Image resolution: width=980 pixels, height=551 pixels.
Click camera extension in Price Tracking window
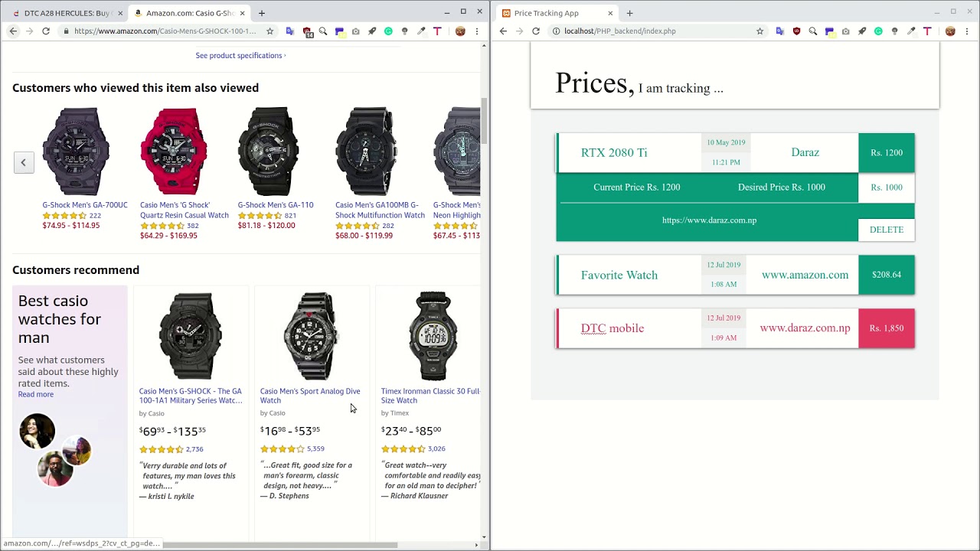point(845,31)
